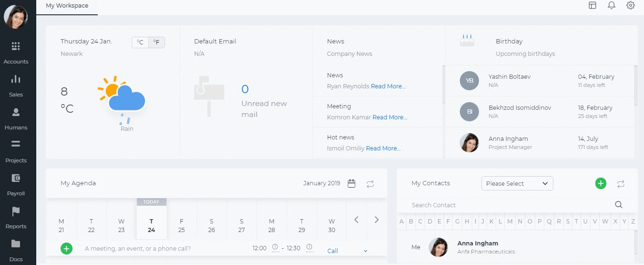Select Saturday 26 in agenda

tap(211, 225)
